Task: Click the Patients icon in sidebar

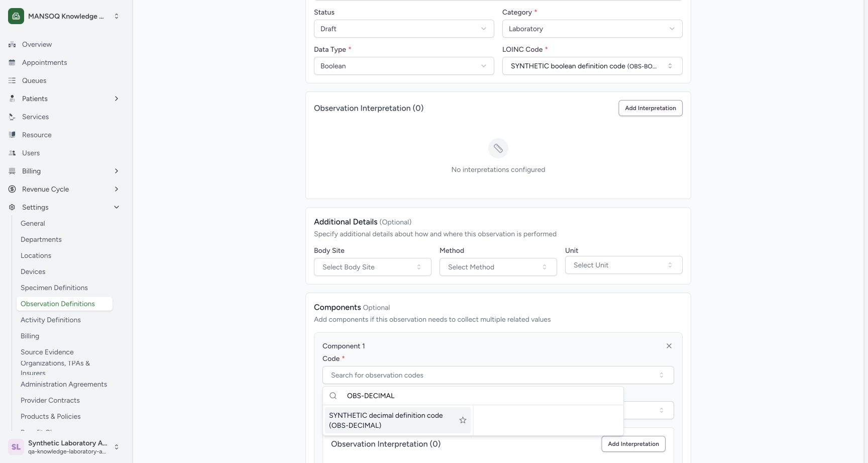Action: pyautogui.click(x=12, y=99)
